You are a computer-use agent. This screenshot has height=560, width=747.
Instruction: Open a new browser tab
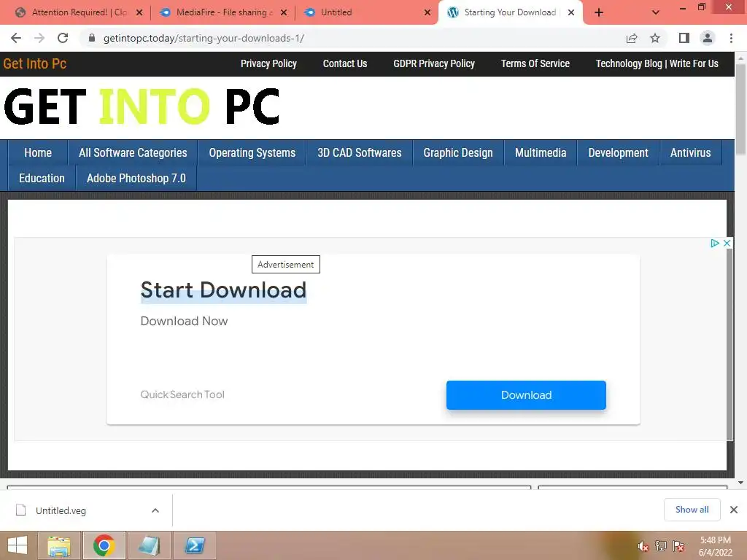click(x=599, y=12)
